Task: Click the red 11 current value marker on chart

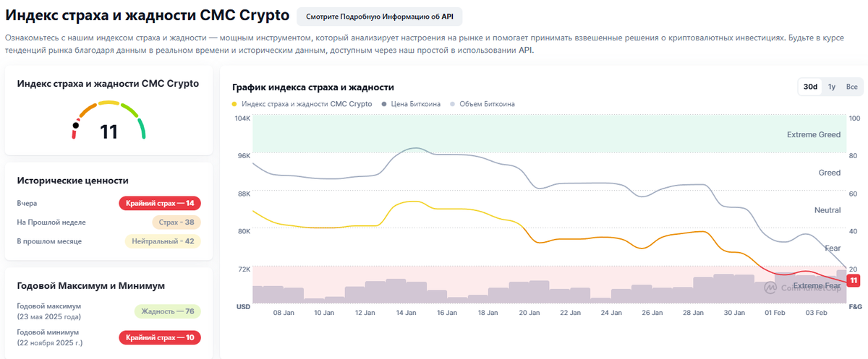Action: [854, 280]
